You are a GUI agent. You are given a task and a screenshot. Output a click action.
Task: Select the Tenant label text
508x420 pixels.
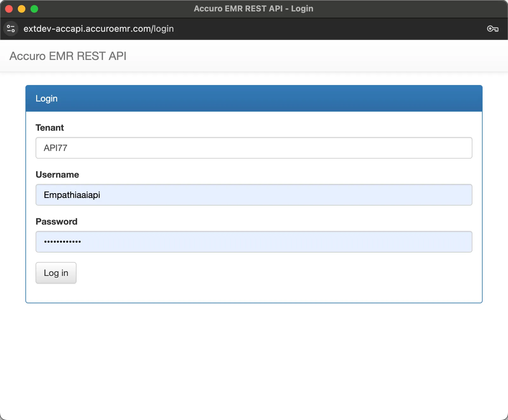pyautogui.click(x=50, y=128)
